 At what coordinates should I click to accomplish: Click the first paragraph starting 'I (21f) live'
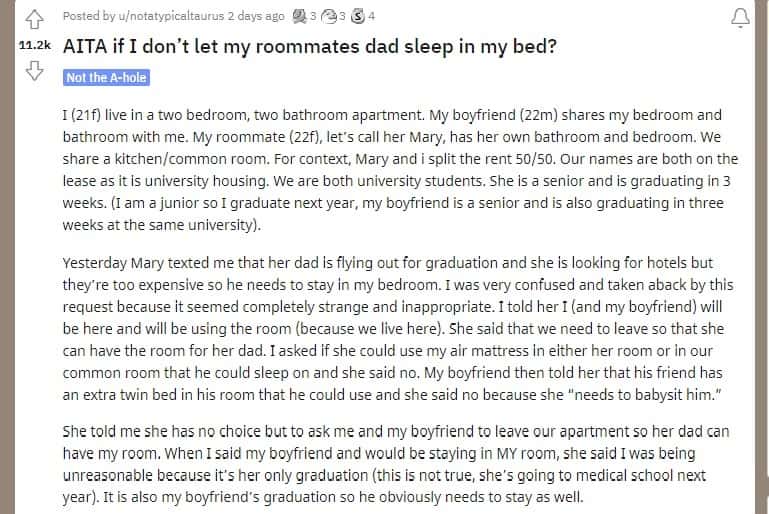[398, 169]
